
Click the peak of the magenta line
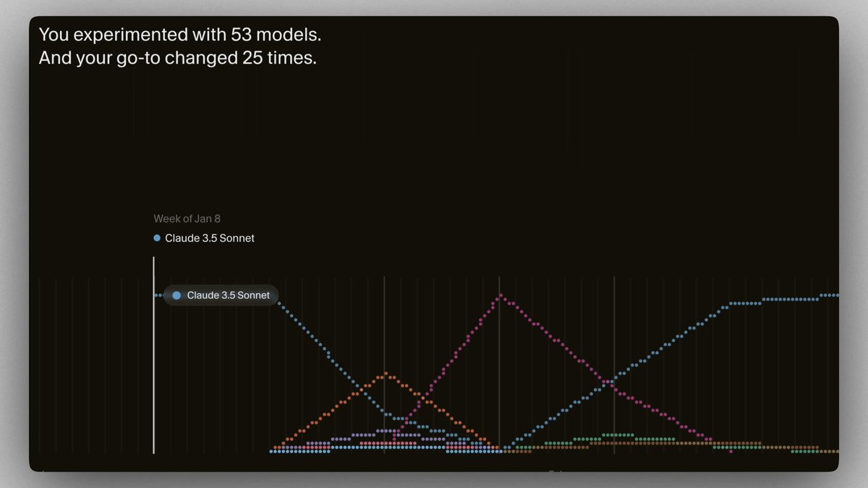coord(499,295)
